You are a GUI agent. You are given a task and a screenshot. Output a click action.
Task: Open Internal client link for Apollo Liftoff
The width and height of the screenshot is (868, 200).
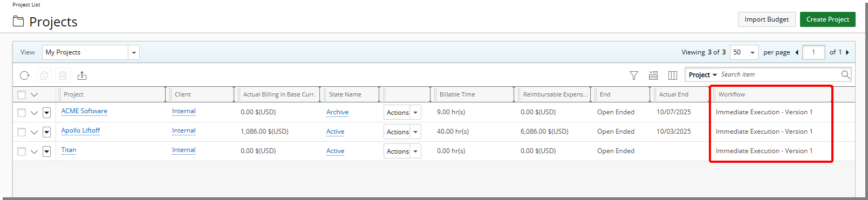(x=184, y=130)
